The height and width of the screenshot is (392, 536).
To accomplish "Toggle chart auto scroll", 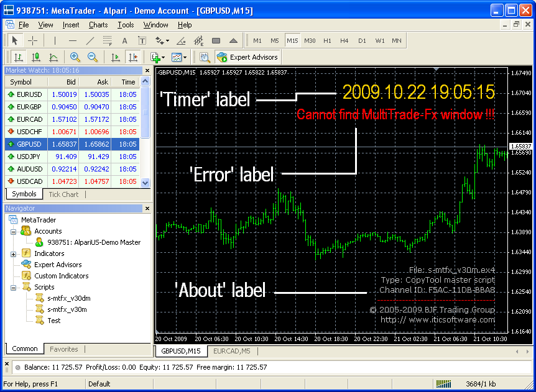I will tap(116, 57).
